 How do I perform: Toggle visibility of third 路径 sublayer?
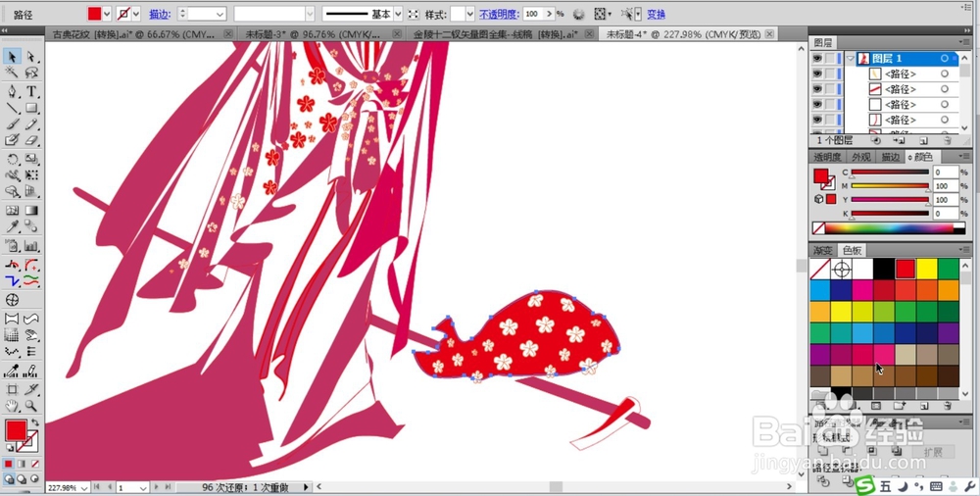(x=816, y=105)
